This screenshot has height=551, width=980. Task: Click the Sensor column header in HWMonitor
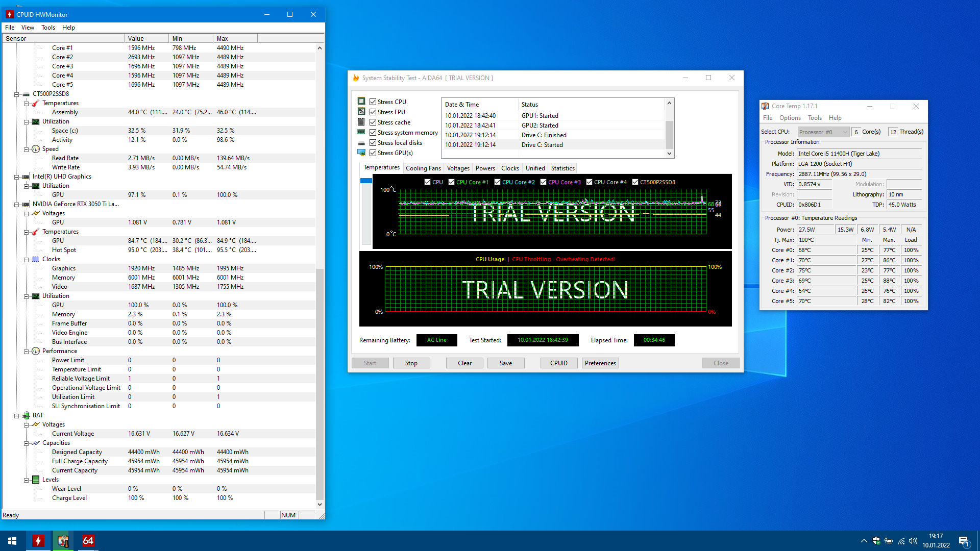(63, 38)
